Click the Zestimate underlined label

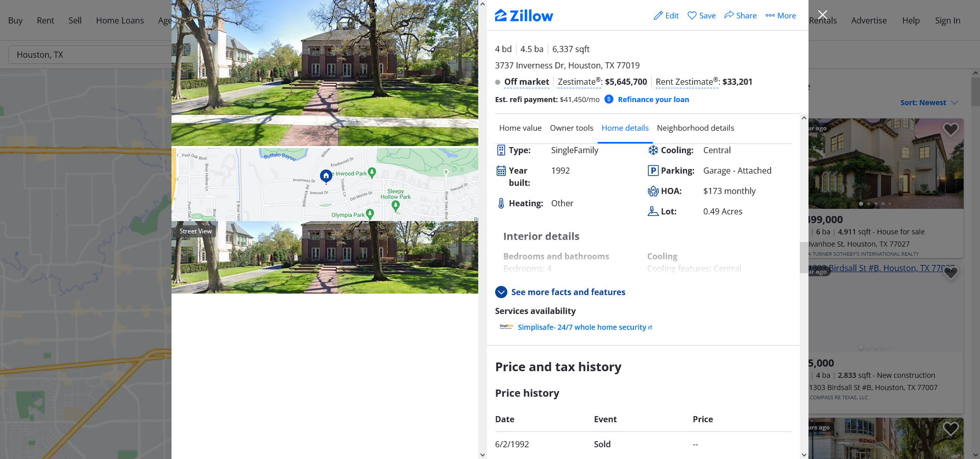[x=579, y=82]
